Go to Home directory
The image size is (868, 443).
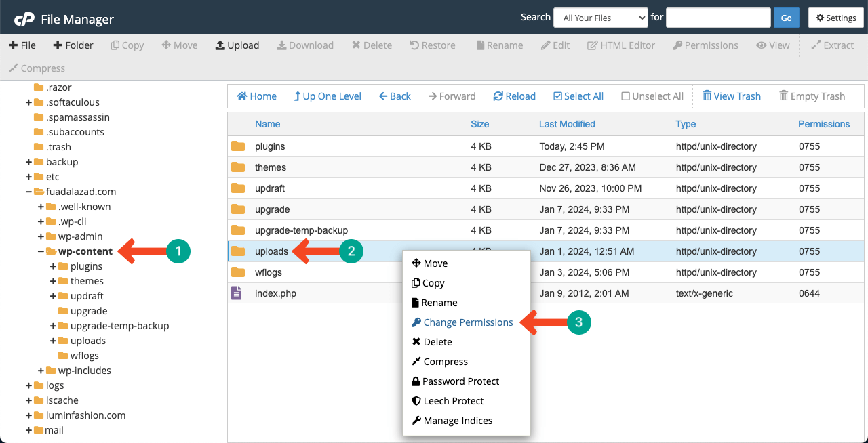pyautogui.click(x=256, y=96)
